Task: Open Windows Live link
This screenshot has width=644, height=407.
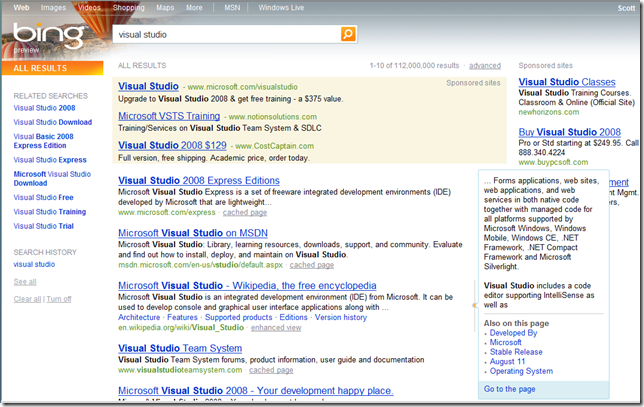Action: (x=281, y=7)
